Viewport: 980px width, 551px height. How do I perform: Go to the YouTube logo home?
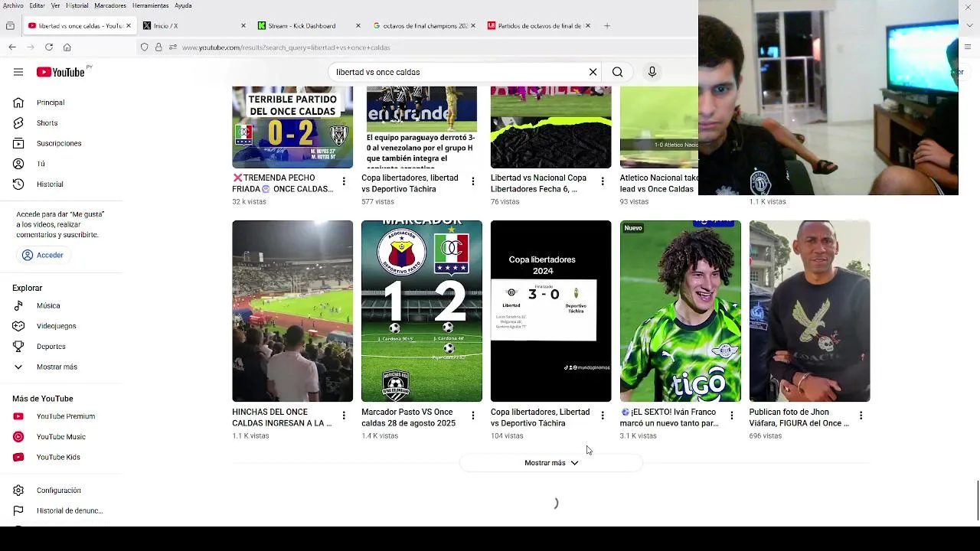(60, 72)
